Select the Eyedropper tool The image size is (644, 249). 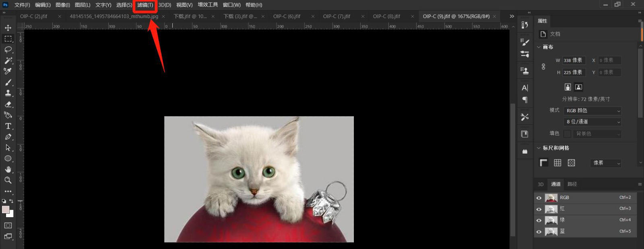click(8, 71)
